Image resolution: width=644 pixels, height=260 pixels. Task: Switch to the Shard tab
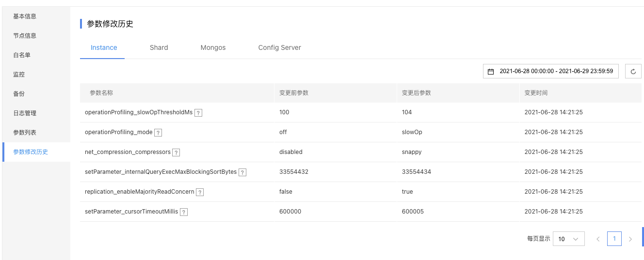tap(159, 47)
